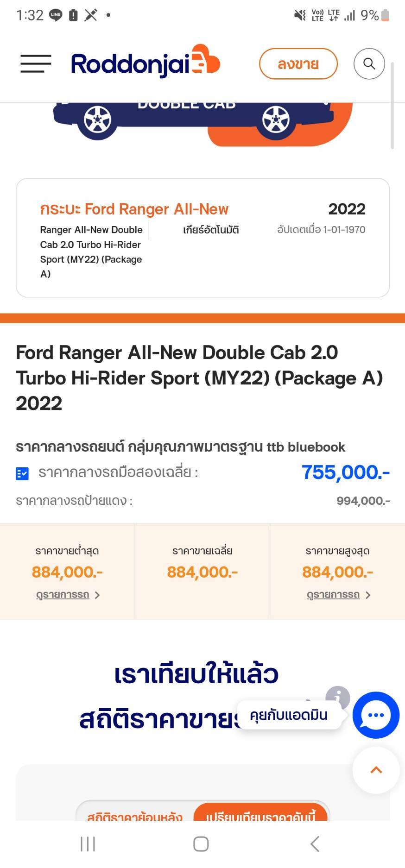Tap the Android back navigation icon

(x=315, y=843)
